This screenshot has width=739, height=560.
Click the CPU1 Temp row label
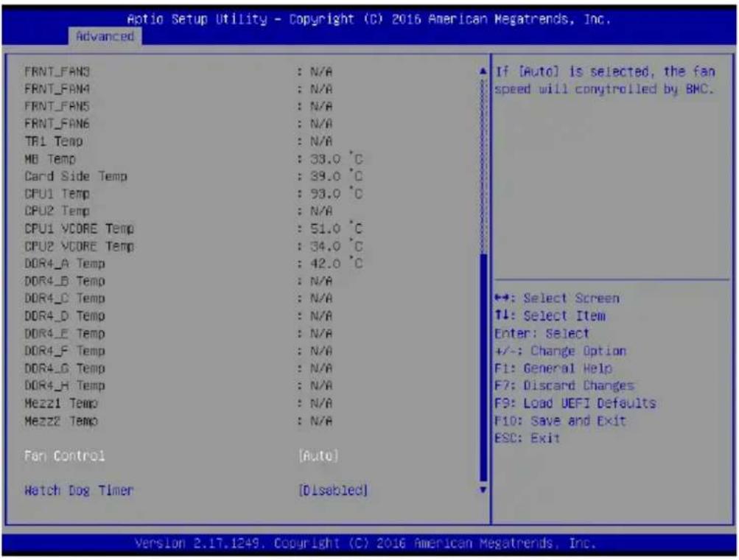tap(57, 194)
